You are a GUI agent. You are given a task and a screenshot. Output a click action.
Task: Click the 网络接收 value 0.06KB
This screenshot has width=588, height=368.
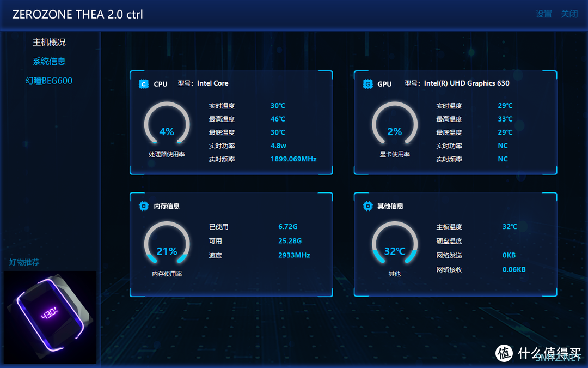coord(514,270)
